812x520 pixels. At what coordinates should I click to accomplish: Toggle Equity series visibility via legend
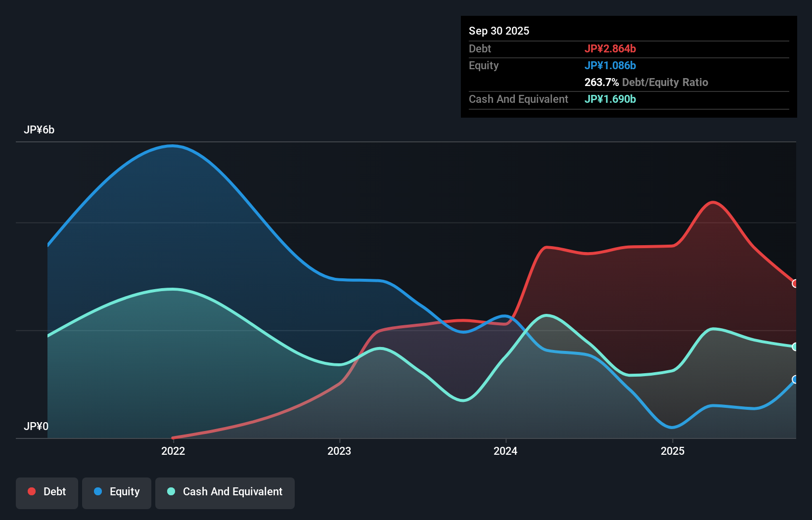coord(116,492)
